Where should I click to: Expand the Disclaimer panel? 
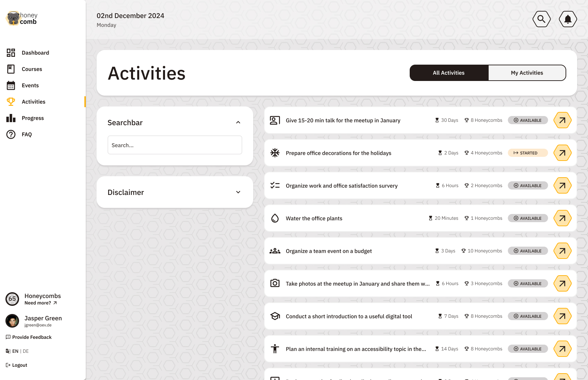click(238, 192)
